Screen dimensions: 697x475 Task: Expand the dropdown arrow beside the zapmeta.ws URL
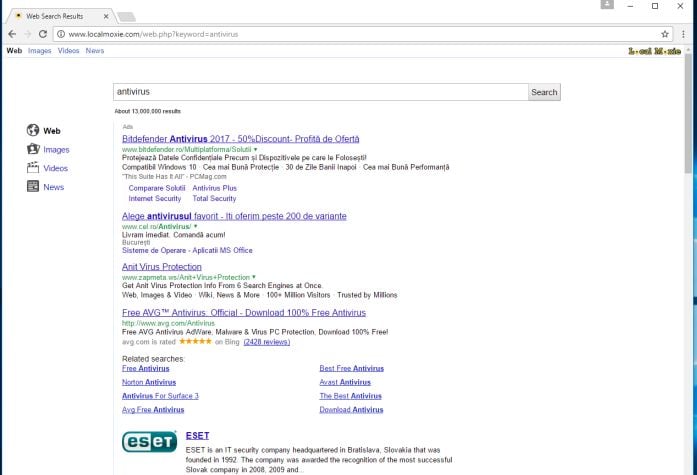click(x=254, y=277)
